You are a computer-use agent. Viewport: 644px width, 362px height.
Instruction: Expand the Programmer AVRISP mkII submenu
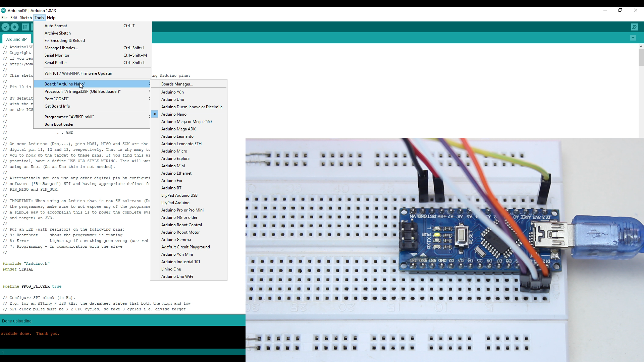coord(69,117)
